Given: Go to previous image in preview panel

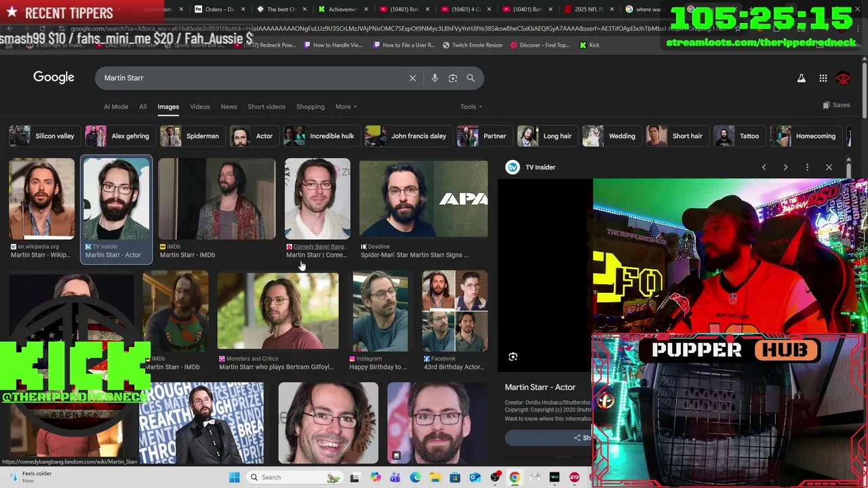Looking at the screenshot, I should [764, 167].
